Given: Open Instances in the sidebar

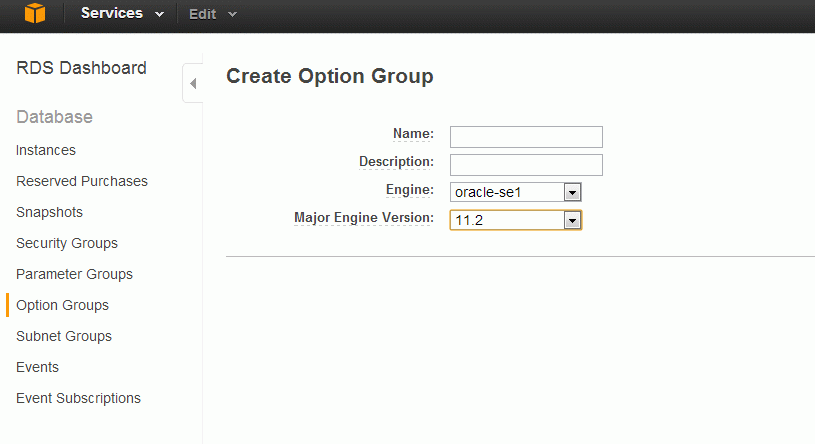Looking at the screenshot, I should click(46, 150).
